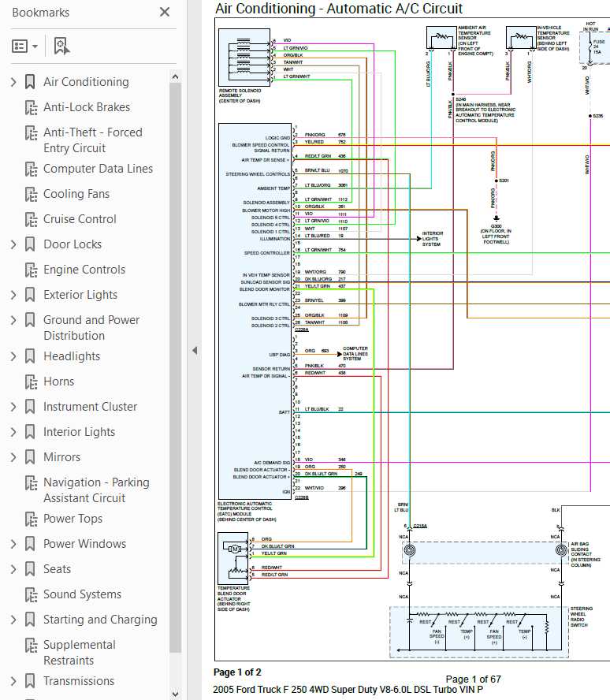Expand the Door Locks bookmark

coord(13,244)
